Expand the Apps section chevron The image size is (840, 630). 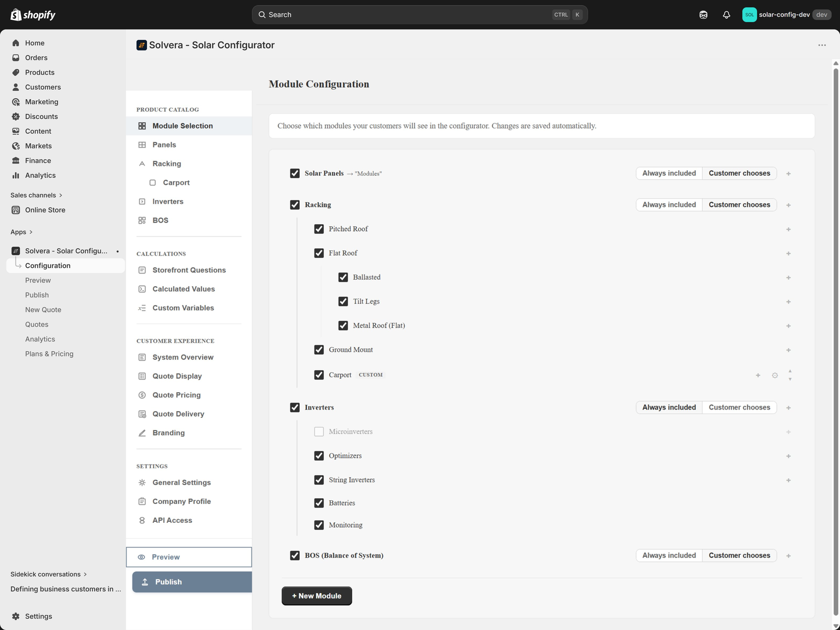coord(31,232)
